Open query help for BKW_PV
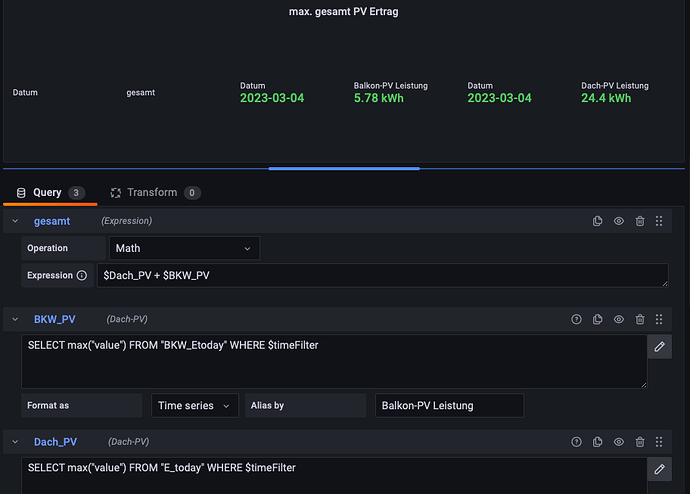This screenshot has height=494, width=690. [576, 319]
